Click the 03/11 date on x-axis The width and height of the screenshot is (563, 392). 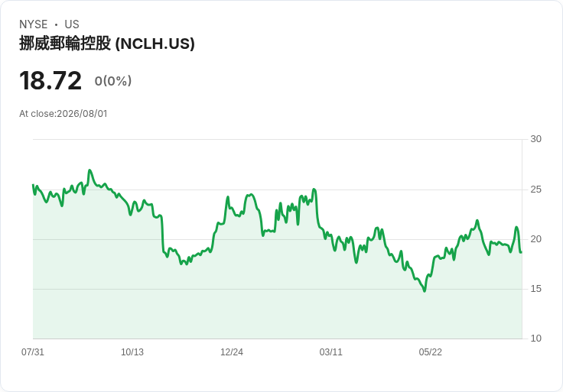[x=330, y=352]
